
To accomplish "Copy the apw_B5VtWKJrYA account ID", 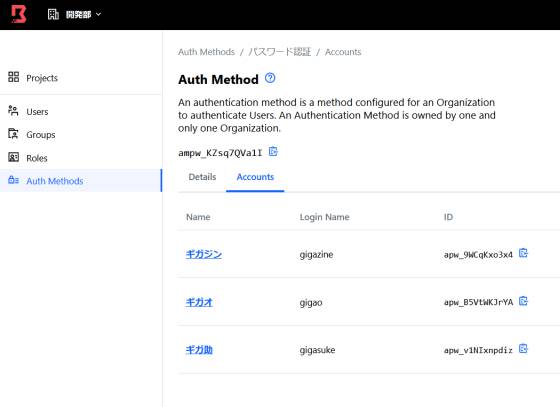I will pyautogui.click(x=523, y=301).
